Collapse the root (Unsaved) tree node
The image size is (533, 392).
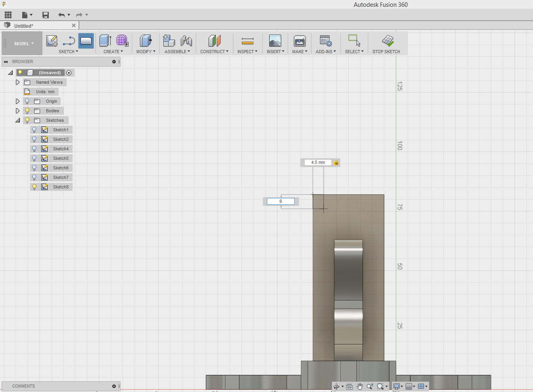pyautogui.click(x=11, y=73)
